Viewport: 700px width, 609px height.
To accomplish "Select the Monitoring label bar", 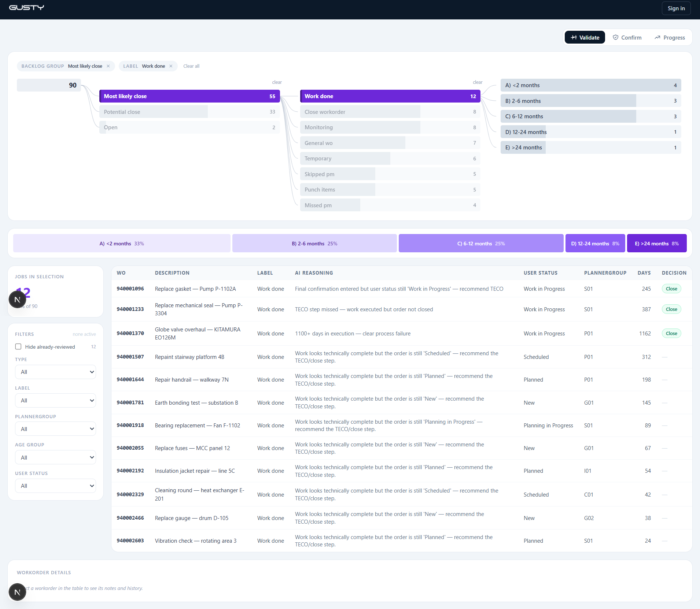I will (390, 127).
